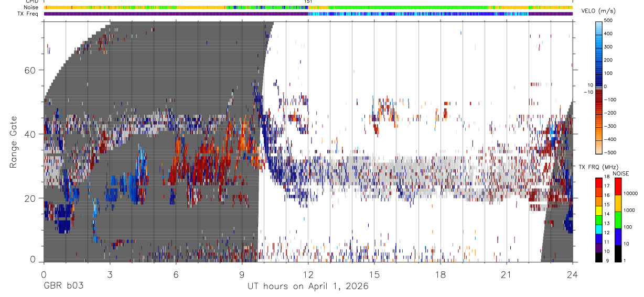The width and height of the screenshot is (644, 297).
Task: Click the '151' CPID value text
Action: (x=308, y=2)
